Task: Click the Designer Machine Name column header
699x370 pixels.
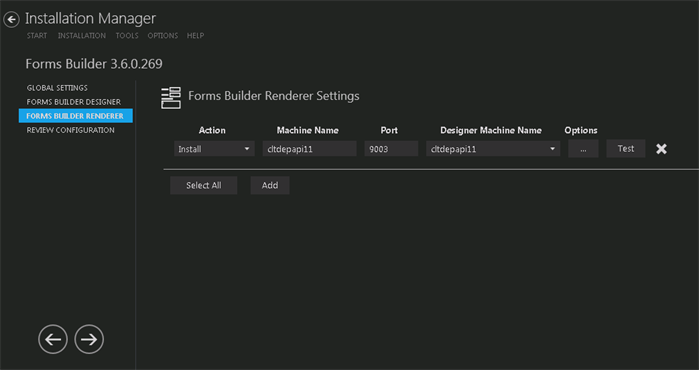Action: [x=491, y=131]
